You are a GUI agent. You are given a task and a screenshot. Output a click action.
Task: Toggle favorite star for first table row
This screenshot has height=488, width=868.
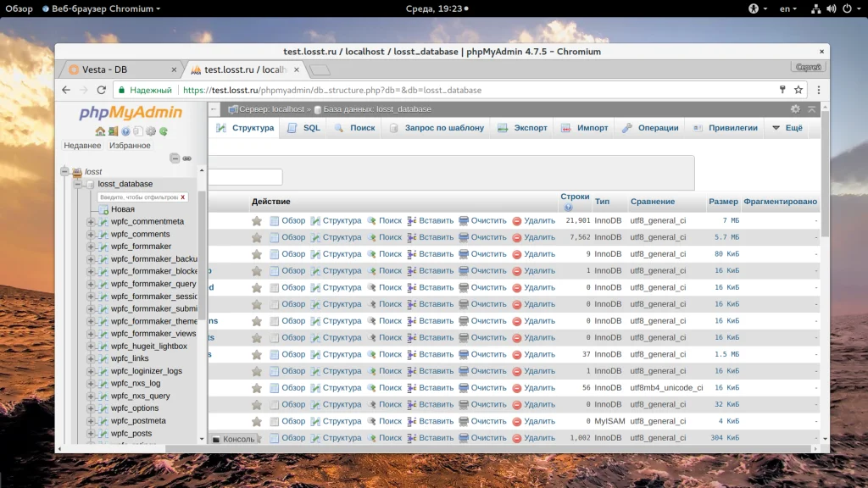point(257,221)
